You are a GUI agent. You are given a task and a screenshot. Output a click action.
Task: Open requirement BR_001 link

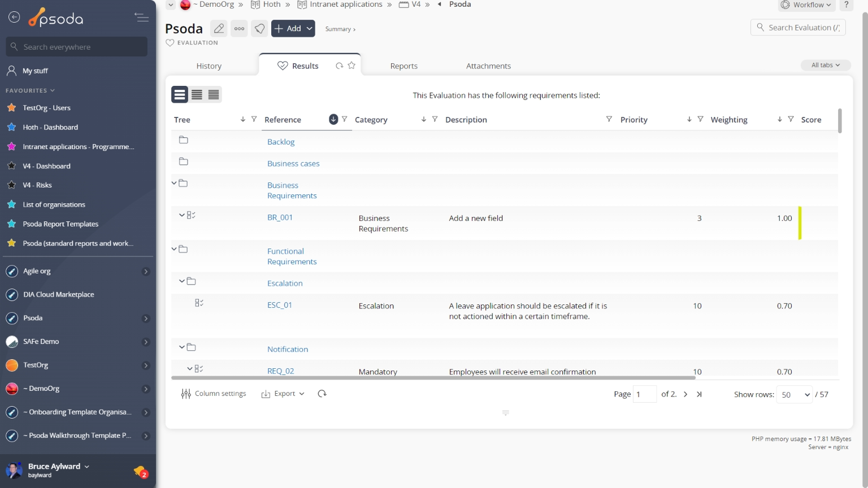(x=280, y=217)
